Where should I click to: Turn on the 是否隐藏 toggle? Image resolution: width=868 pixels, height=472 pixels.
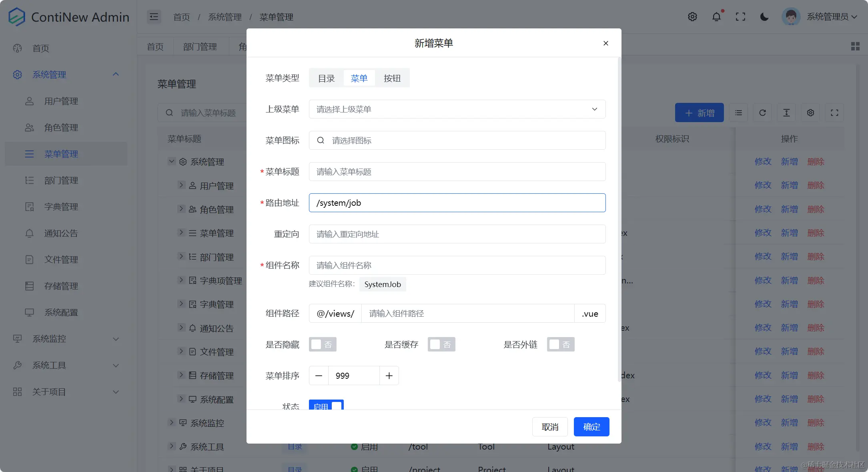(x=323, y=344)
